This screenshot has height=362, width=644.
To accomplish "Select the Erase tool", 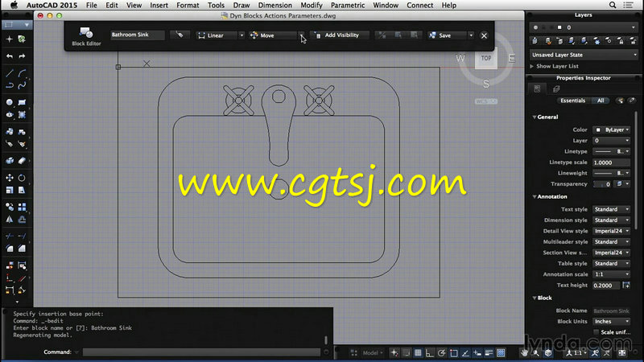I will pyautogui.click(x=23, y=161).
